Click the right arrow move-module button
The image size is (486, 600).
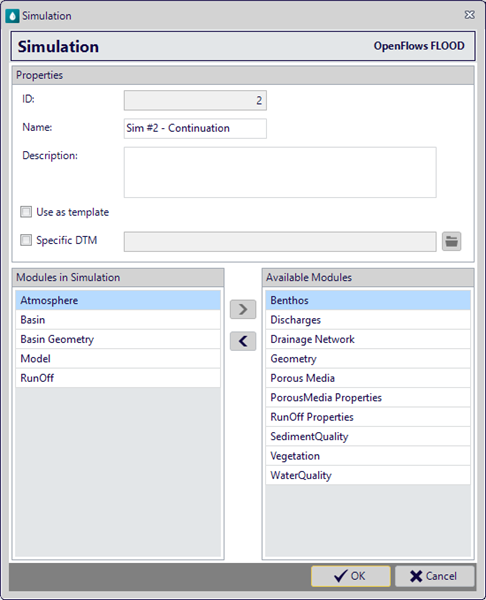243,309
